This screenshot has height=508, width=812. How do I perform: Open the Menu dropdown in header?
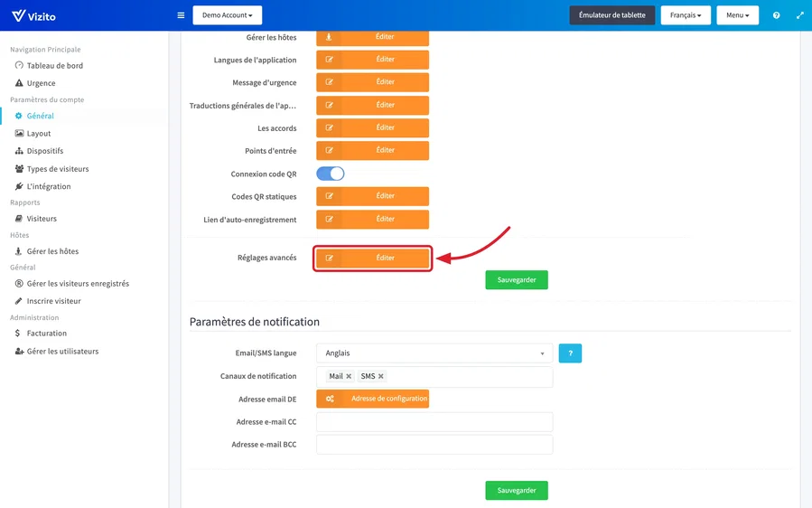click(737, 15)
